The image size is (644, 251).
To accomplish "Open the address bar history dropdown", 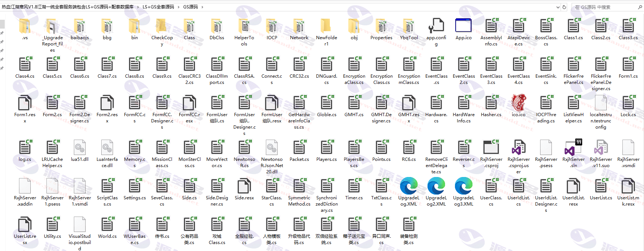I will 558,7.
